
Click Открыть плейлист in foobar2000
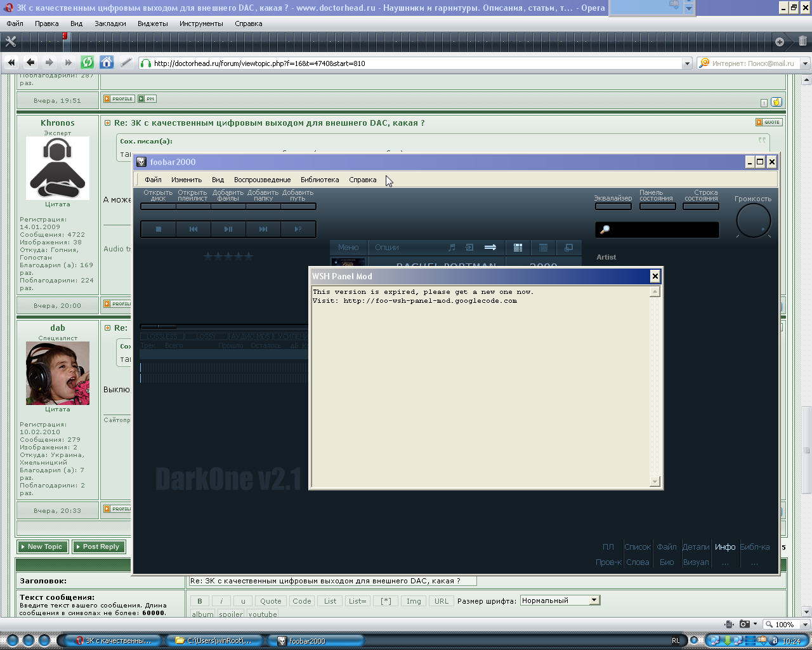coord(193,199)
